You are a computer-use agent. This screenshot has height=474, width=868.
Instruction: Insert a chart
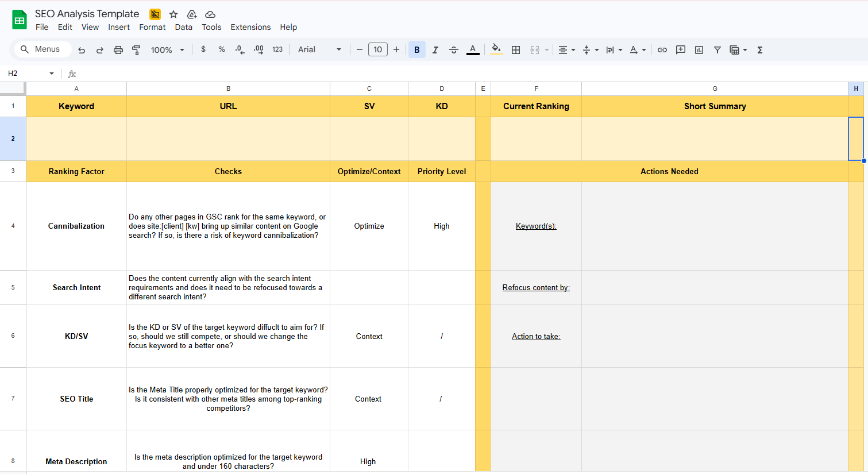click(699, 50)
